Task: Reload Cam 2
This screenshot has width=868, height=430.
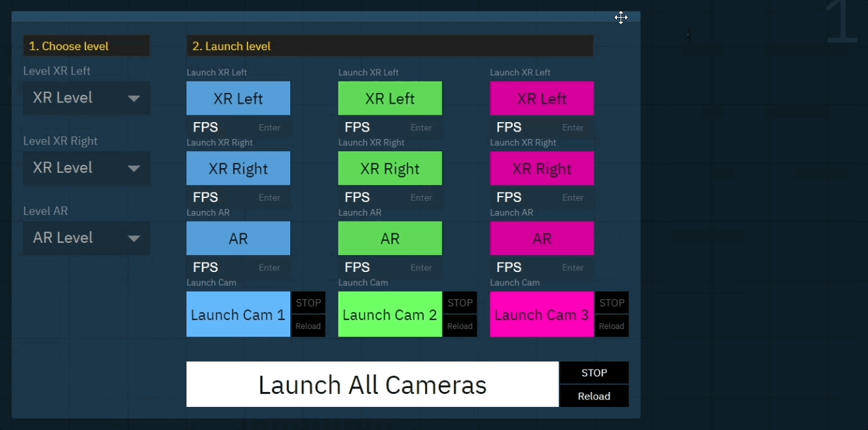Action: 460,326
